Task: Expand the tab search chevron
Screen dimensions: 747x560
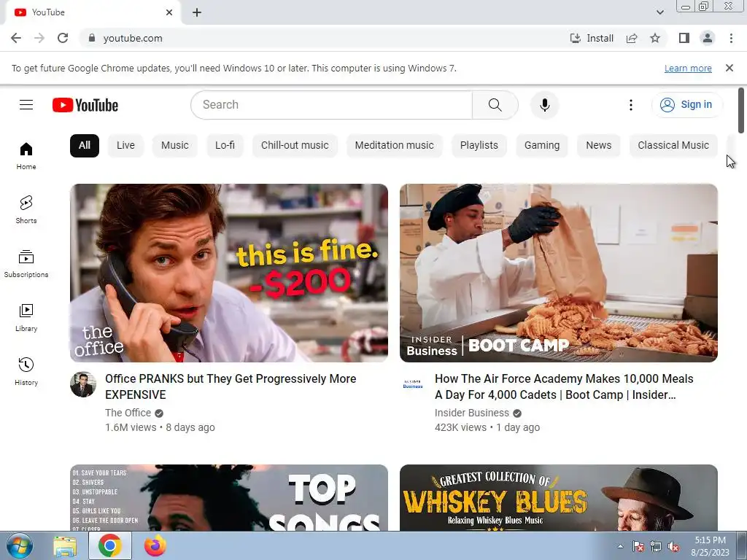Action: [x=659, y=12]
